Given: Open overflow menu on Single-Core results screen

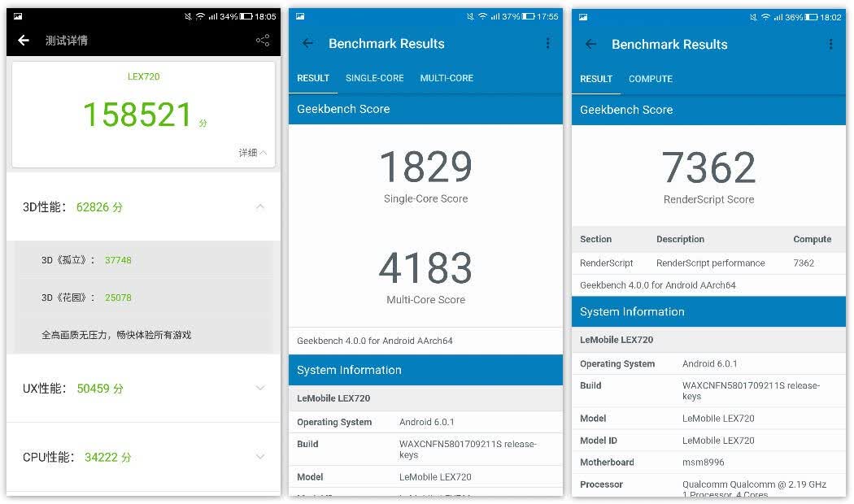Looking at the screenshot, I should [x=547, y=43].
